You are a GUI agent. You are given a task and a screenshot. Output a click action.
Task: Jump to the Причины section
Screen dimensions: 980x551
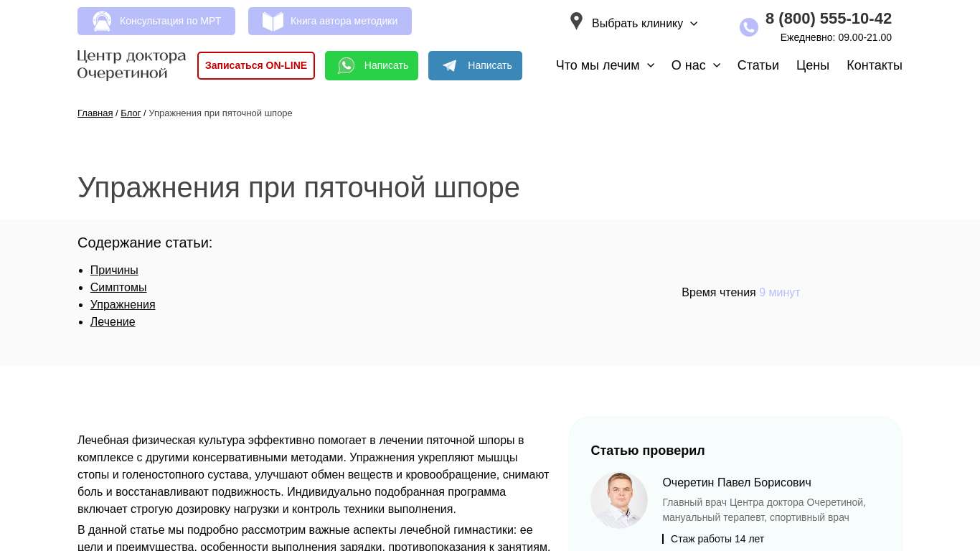(114, 270)
